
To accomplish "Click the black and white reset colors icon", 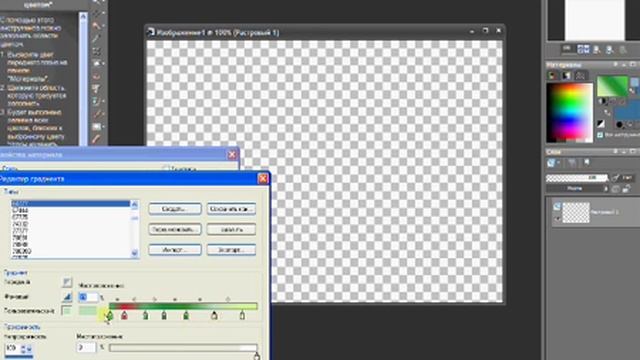I will click(x=601, y=123).
